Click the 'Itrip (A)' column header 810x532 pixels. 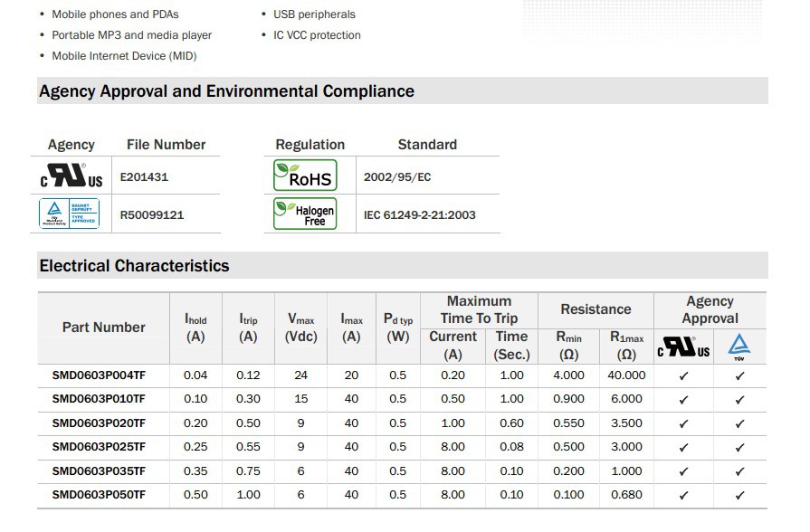(248, 328)
